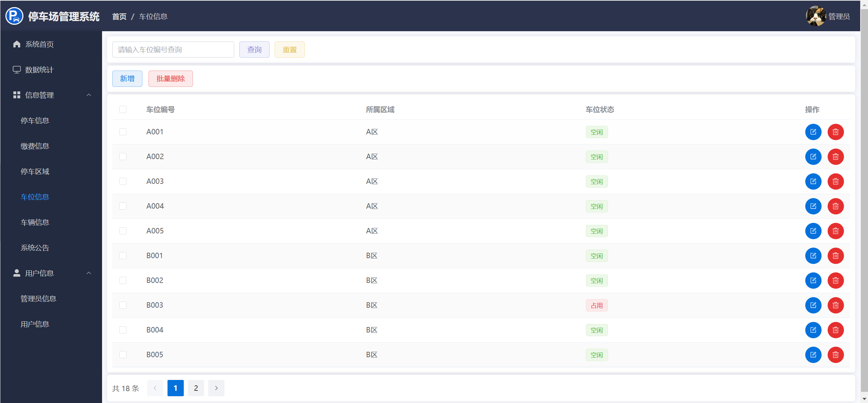Delete parking space B005 with trash icon
Screen dimensions: 868x403
click(835, 355)
